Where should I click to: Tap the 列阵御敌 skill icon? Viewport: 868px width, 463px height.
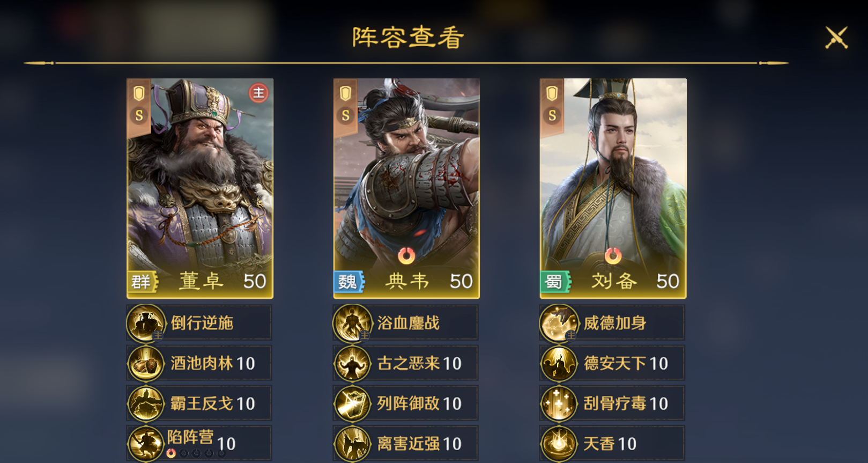[x=352, y=403]
